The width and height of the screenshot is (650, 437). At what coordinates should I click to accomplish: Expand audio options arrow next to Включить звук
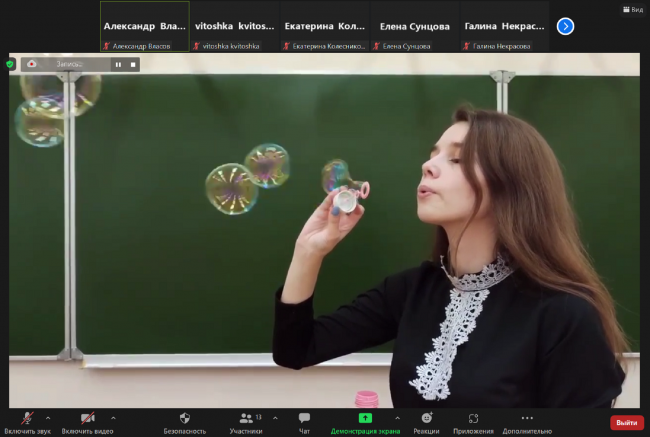coord(48,418)
